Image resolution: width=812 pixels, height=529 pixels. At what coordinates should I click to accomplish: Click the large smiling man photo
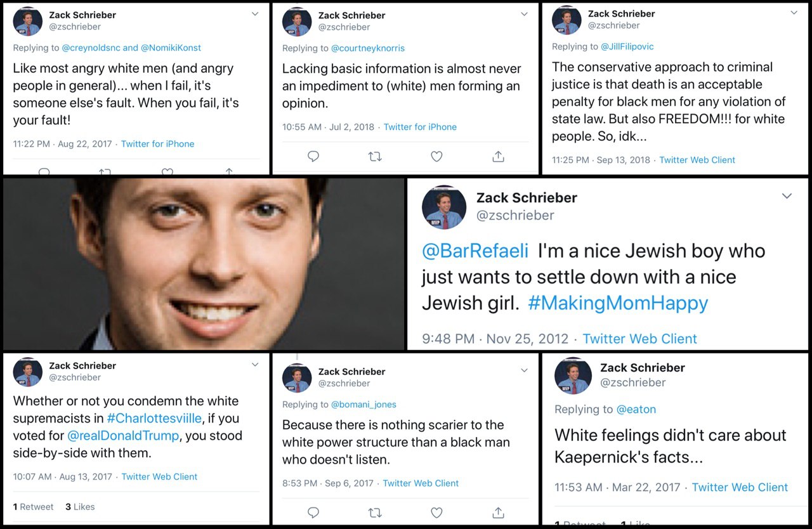[204, 264]
